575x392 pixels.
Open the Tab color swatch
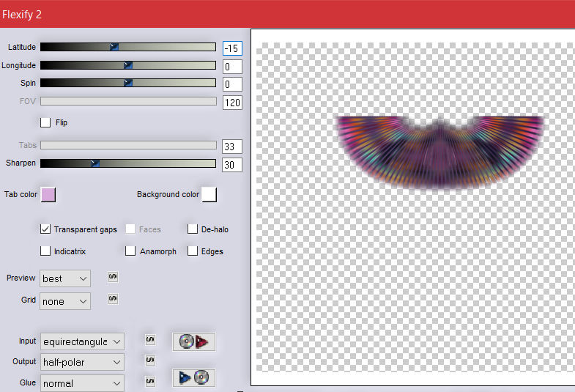coord(48,195)
